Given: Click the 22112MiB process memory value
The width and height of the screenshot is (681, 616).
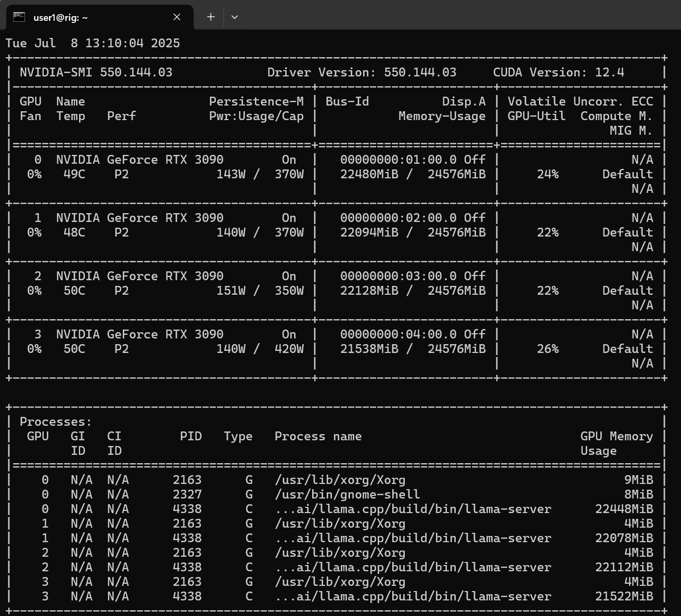Looking at the screenshot, I should 624,568.
